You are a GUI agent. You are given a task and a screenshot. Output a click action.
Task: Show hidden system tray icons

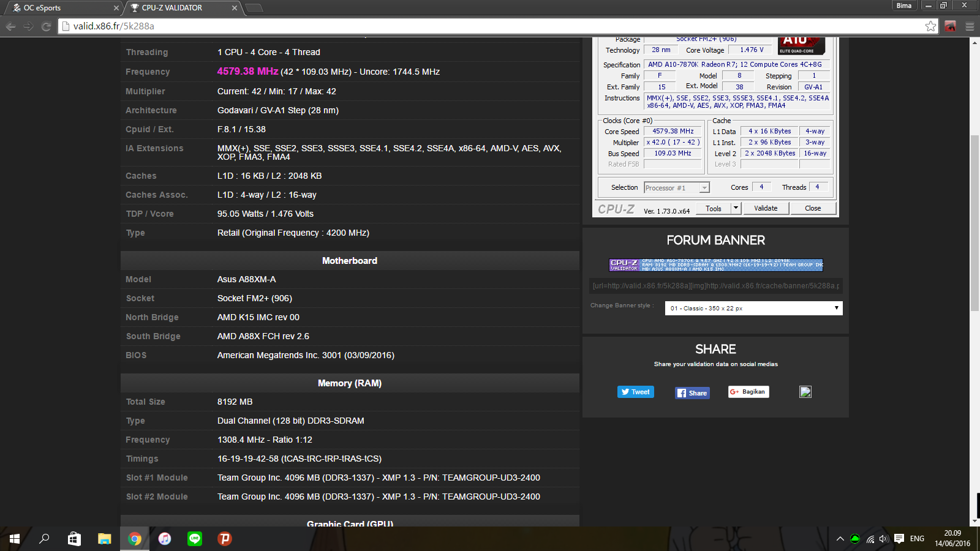840,539
